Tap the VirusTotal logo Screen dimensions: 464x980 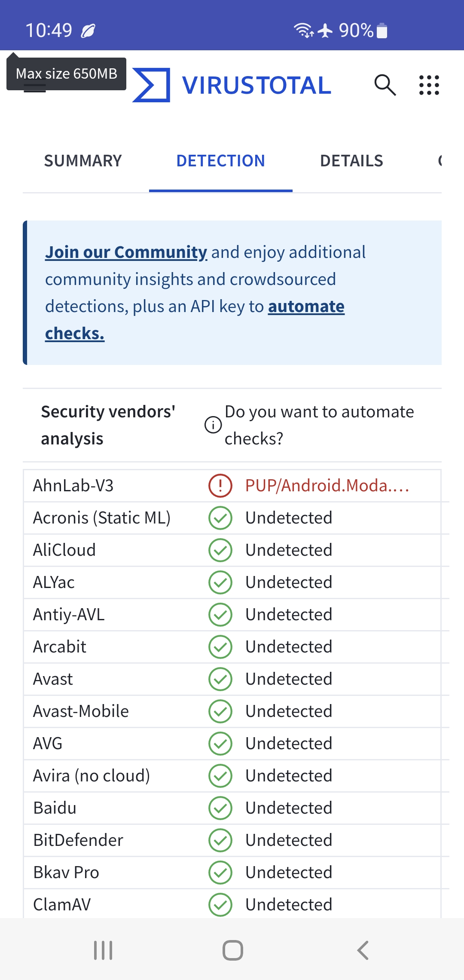(232, 85)
